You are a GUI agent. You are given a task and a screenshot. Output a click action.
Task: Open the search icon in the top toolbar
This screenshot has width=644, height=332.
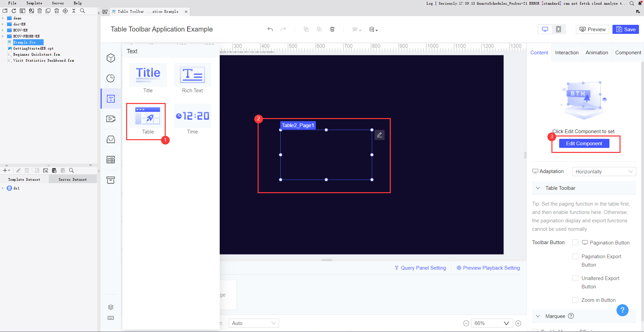point(82,11)
